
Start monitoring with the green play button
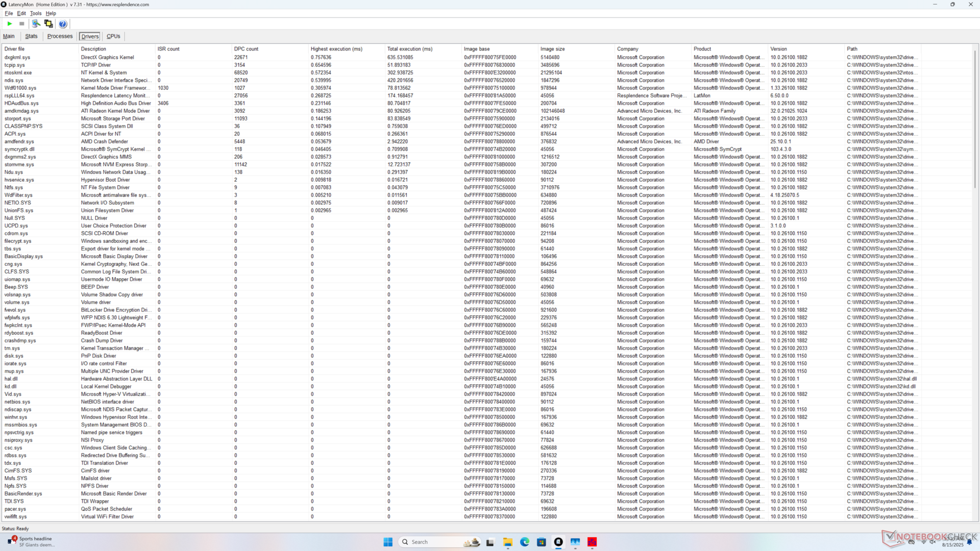pos(9,24)
